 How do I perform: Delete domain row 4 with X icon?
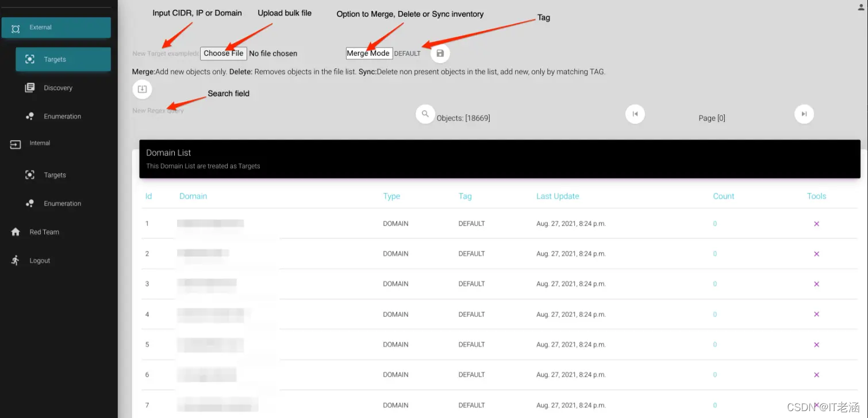click(x=816, y=314)
